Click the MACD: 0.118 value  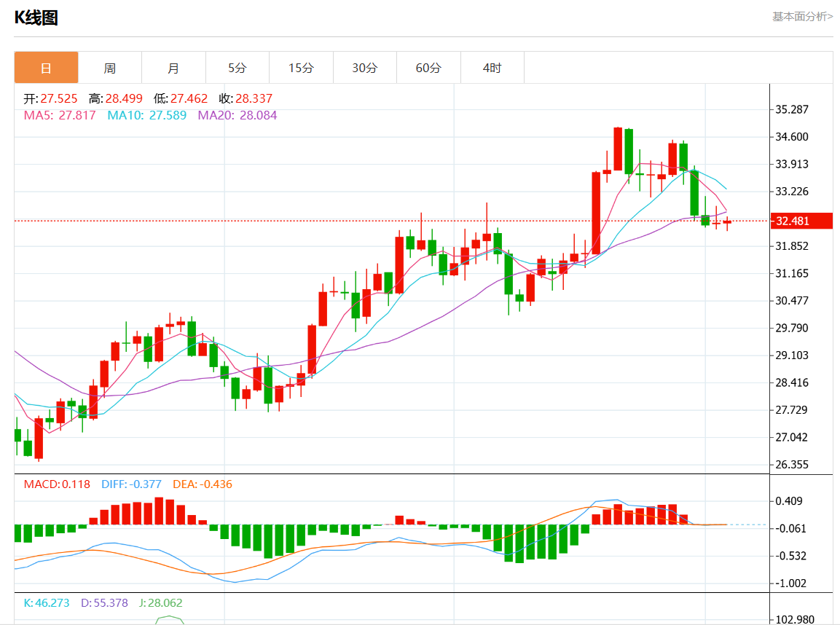tap(57, 484)
